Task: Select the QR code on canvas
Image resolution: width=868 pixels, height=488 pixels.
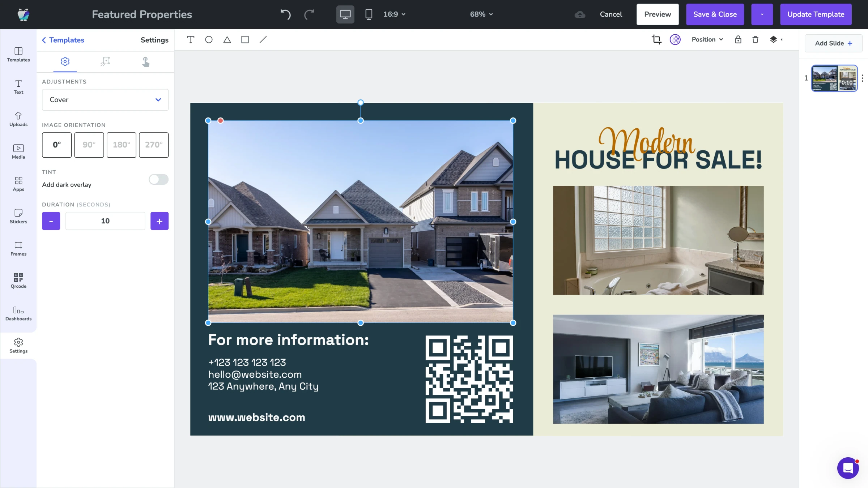Action: click(469, 379)
